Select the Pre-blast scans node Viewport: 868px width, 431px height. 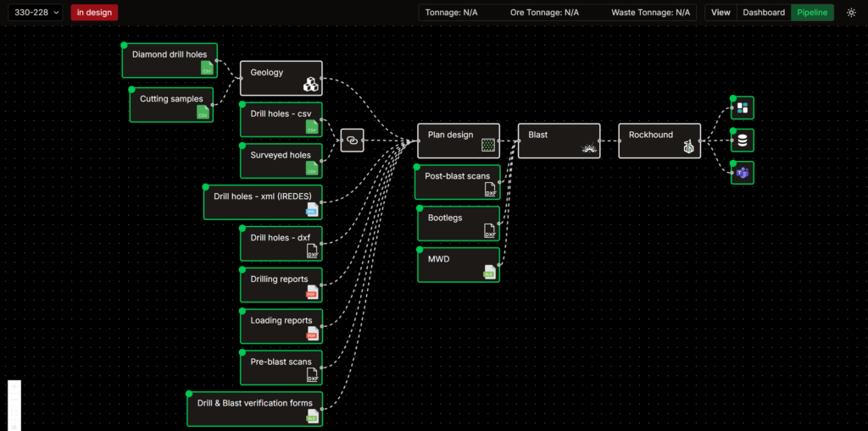point(281,362)
